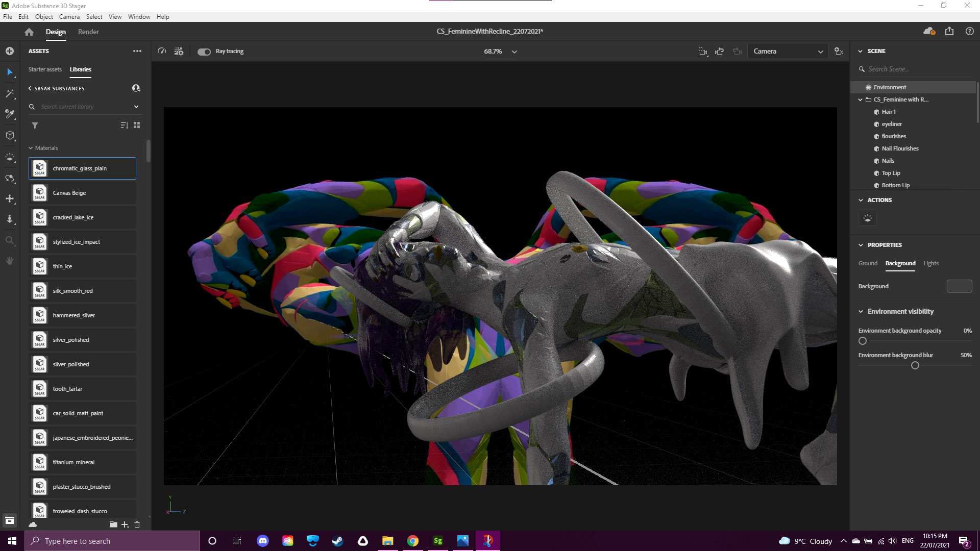Activate the magic wand tool

tap(10, 93)
